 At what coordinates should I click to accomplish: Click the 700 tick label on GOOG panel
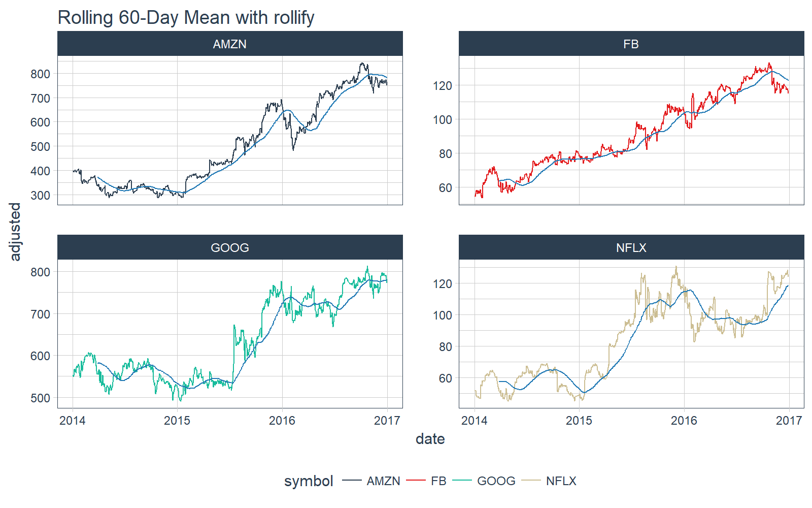click(x=41, y=314)
